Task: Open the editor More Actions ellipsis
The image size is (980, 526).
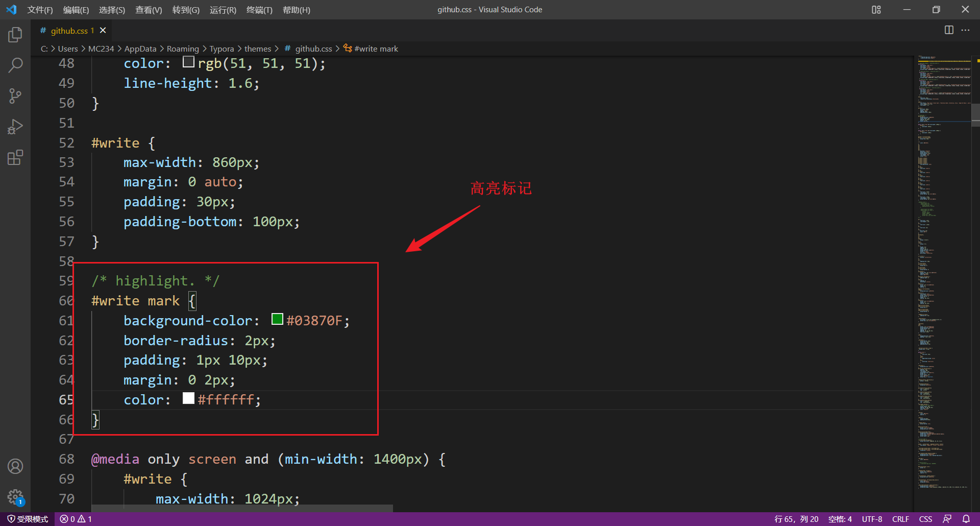Action: click(965, 30)
